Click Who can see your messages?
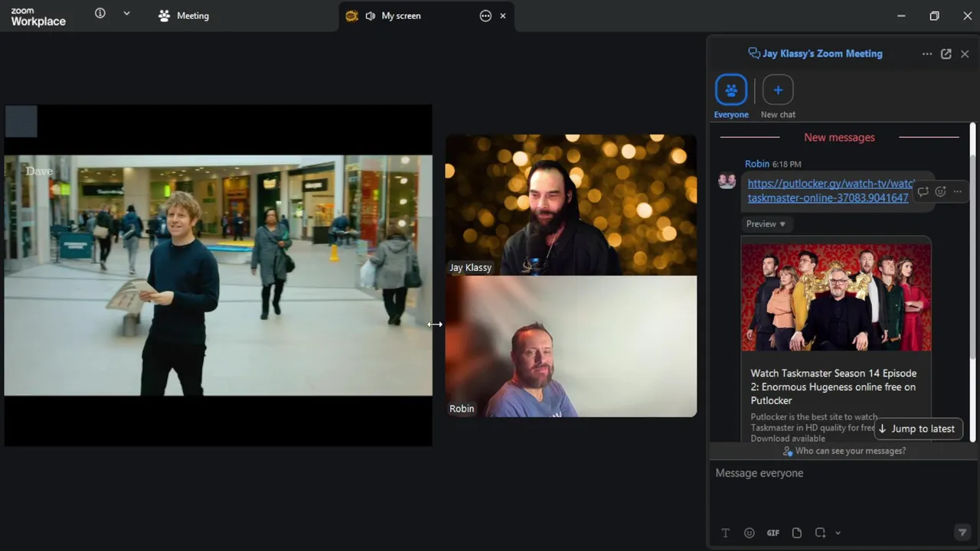The height and width of the screenshot is (551, 980). [844, 451]
